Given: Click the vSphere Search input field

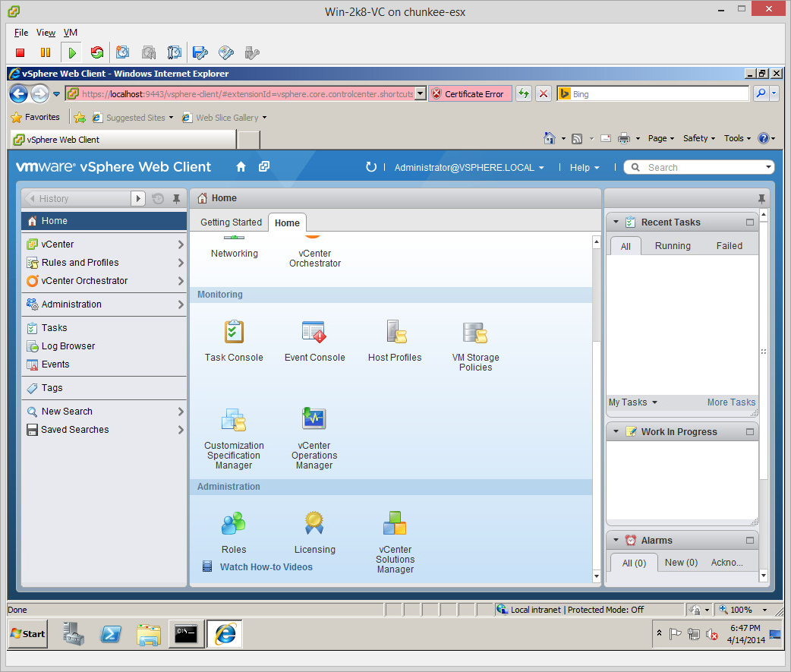Looking at the screenshot, I should click(702, 168).
